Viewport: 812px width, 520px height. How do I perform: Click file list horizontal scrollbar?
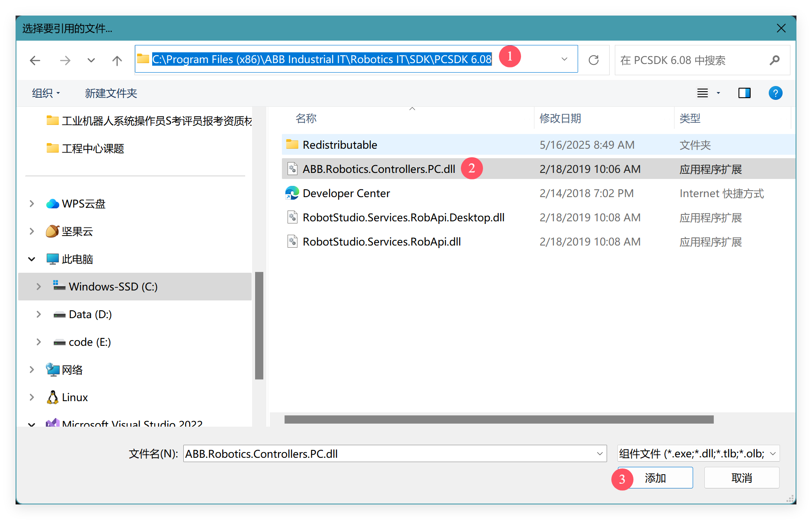499,419
